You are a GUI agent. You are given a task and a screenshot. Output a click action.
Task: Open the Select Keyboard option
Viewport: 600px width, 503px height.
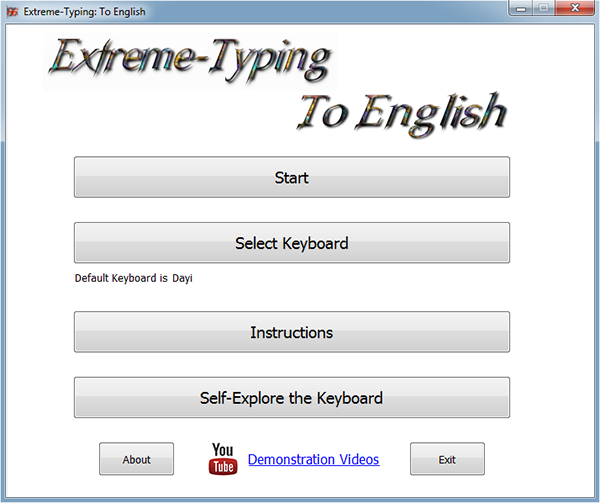[292, 243]
